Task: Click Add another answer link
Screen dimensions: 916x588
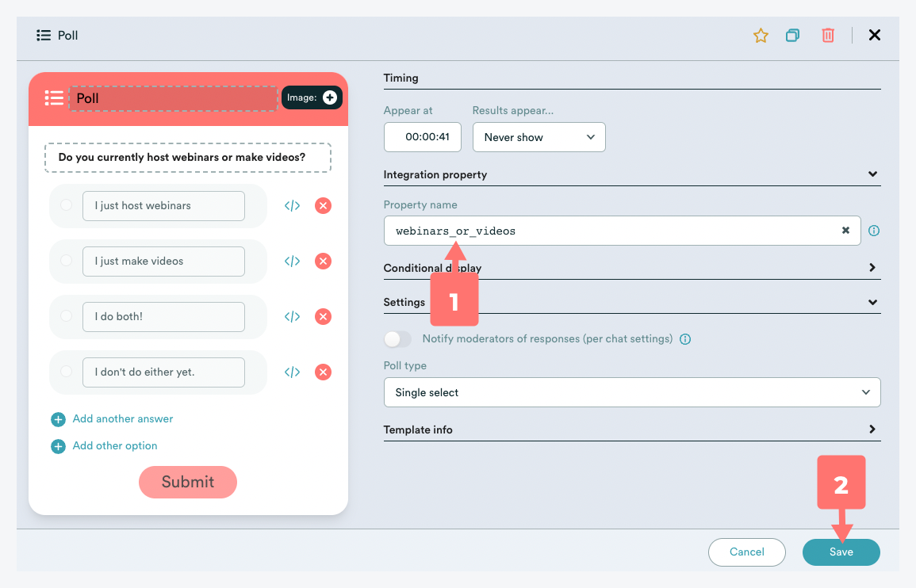Action: pos(122,419)
